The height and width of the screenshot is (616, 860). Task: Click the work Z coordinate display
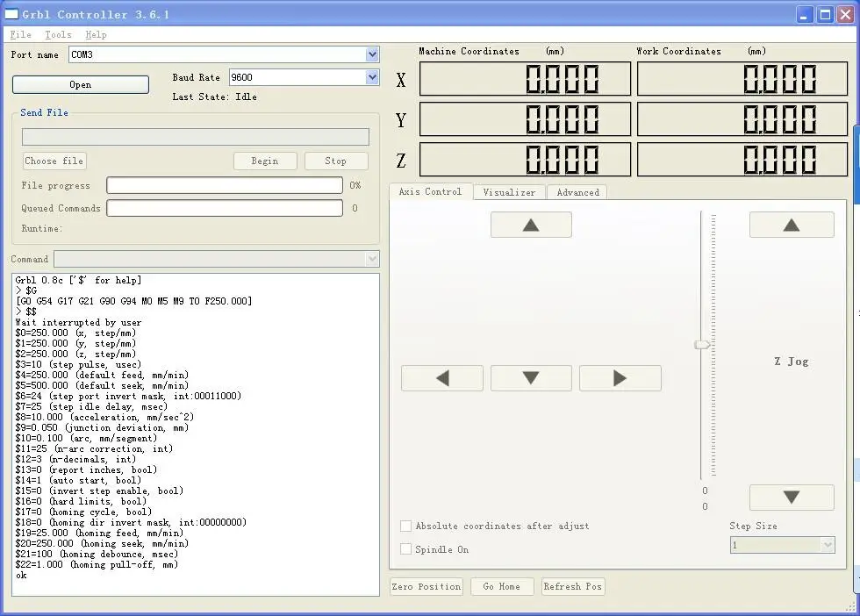742,160
